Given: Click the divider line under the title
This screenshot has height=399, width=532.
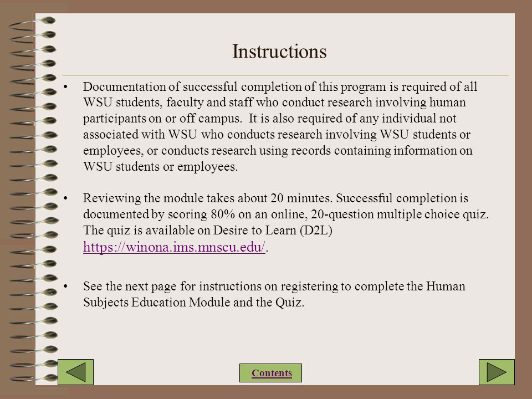Looking at the screenshot, I should [285, 75].
